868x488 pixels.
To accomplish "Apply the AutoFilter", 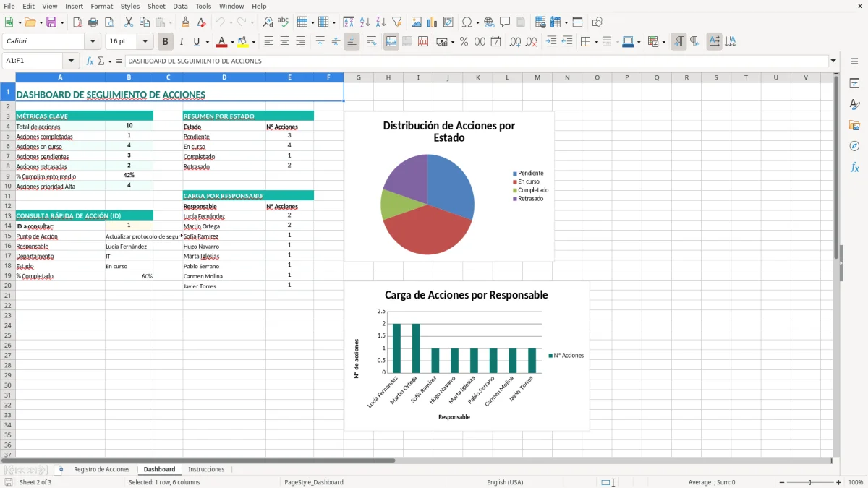I will (x=397, y=22).
